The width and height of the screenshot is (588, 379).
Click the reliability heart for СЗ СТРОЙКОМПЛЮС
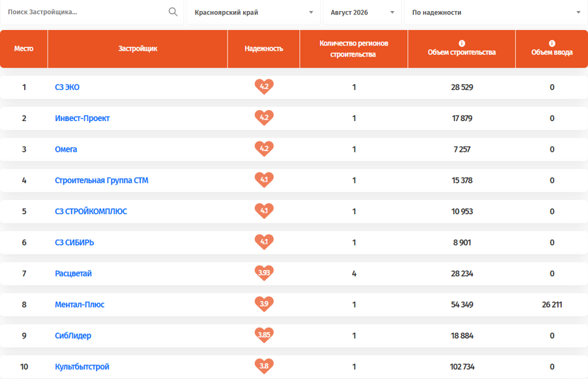coord(264,211)
